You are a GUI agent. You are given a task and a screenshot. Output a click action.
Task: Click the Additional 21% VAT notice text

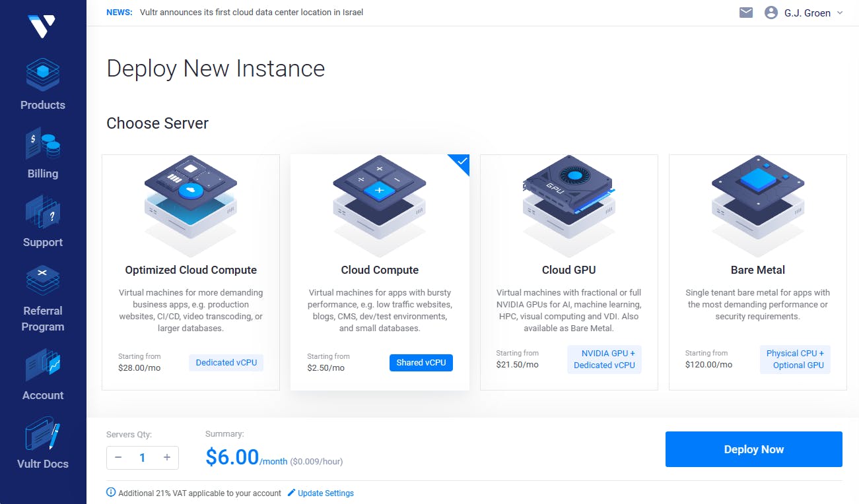click(200, 493)
